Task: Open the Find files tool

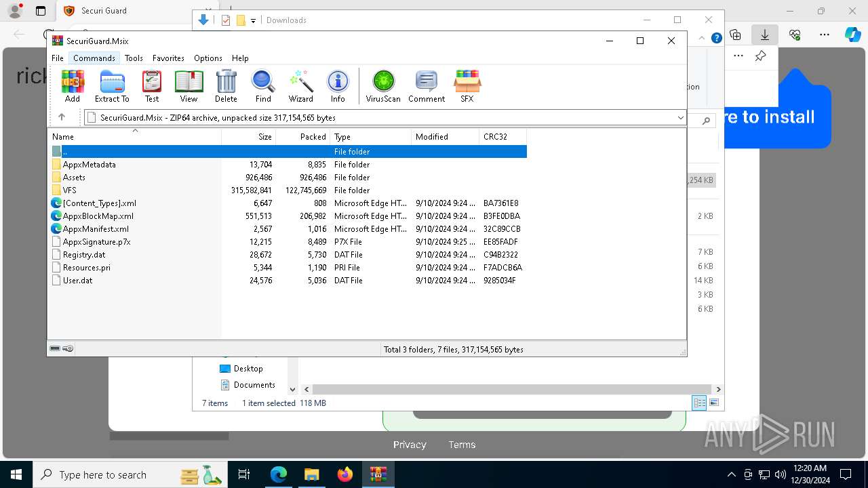Action: [x=263, y=86]
